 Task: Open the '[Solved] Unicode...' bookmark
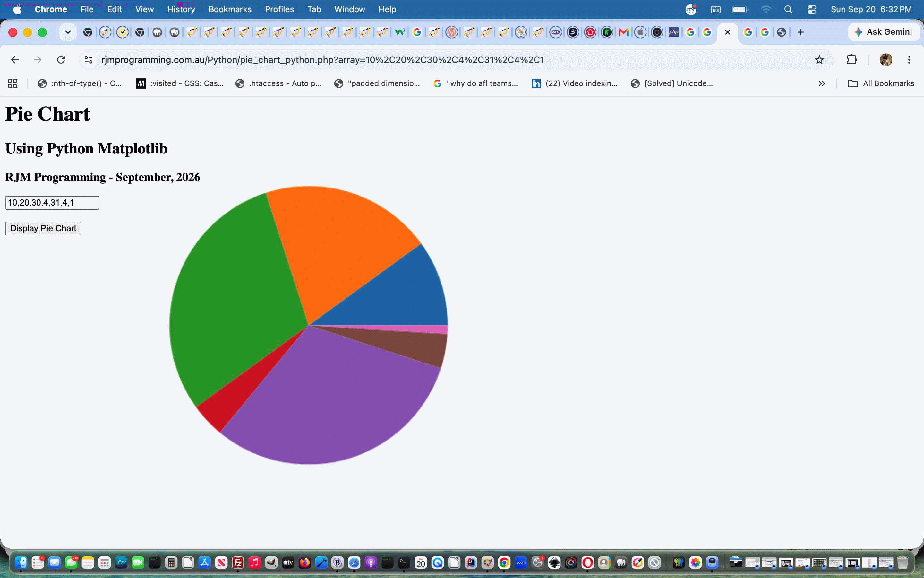tap(672, 83)
